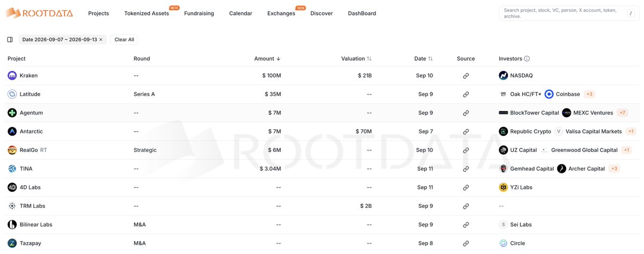Open the Gemhead Capital investor link
644x254 pixels.
tap(532, 169)
